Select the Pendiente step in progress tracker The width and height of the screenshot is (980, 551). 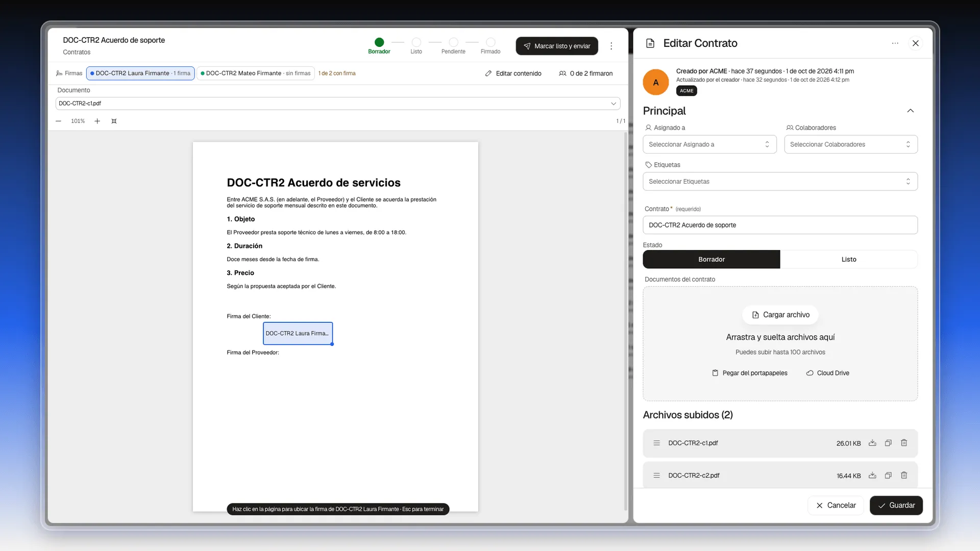point(453,45)
